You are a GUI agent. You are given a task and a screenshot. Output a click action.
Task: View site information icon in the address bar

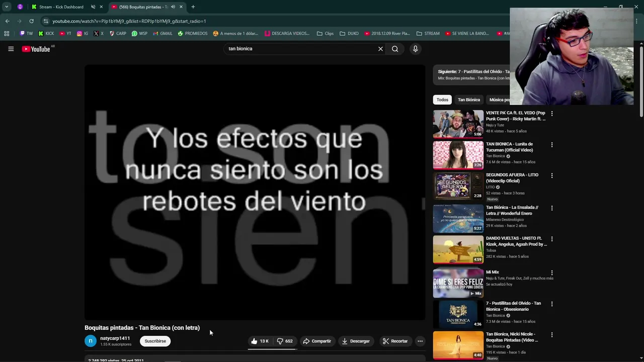click(46, 21)
